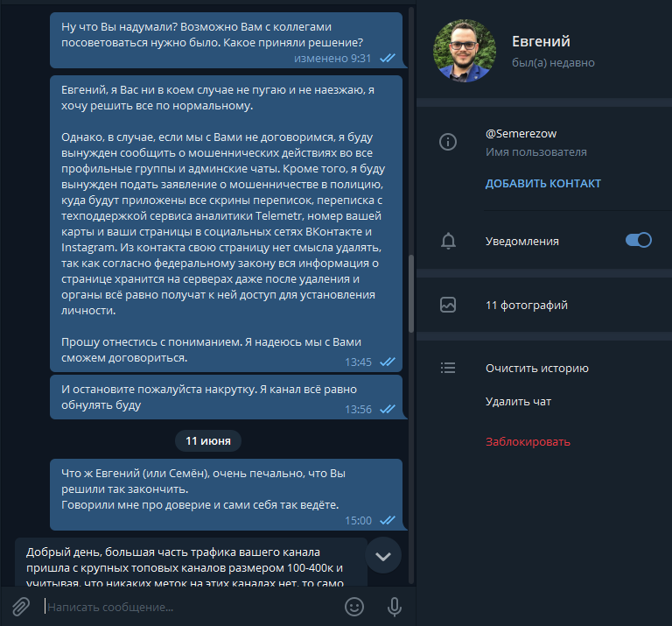The image size is (672, 626).
Task: Open the 11 фотографий shared media
Action: click(x=526, y=306)
